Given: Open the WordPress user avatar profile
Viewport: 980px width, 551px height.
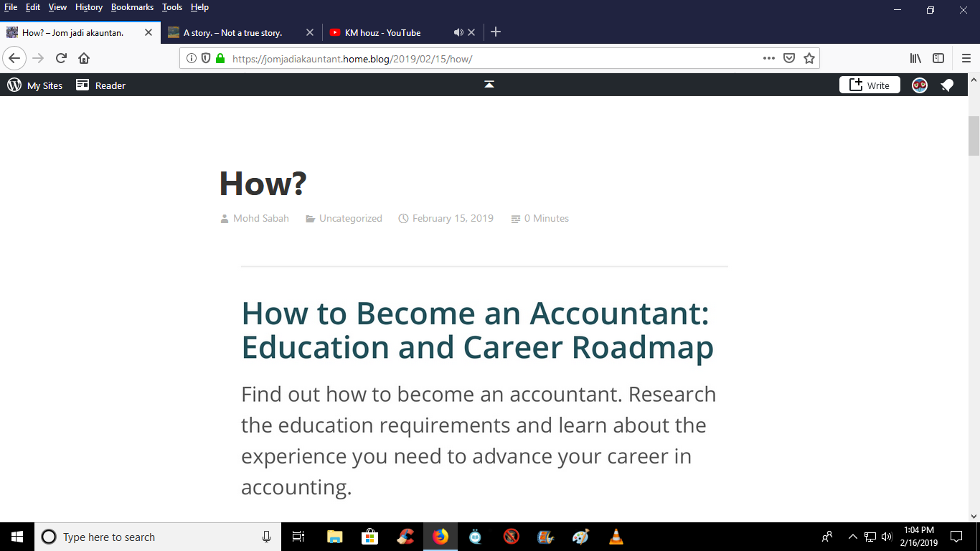Looking at the screenshot, I should [x=920, y=85].
